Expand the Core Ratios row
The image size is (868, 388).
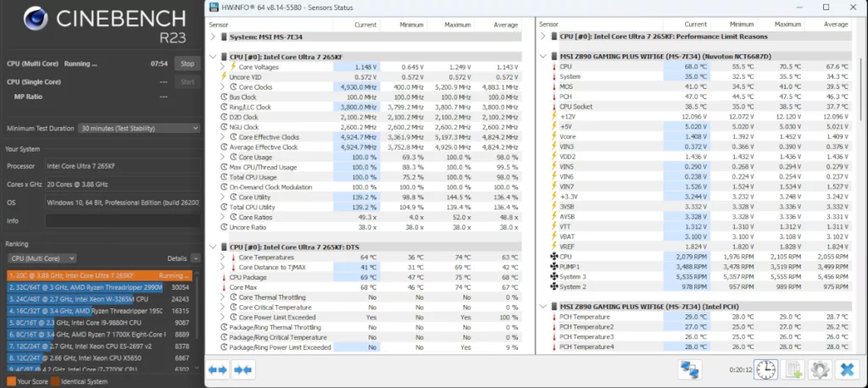[223, 217]
